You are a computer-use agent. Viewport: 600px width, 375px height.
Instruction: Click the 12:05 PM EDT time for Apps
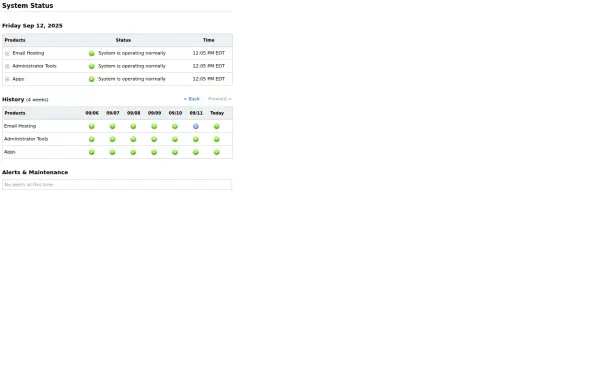209,79
